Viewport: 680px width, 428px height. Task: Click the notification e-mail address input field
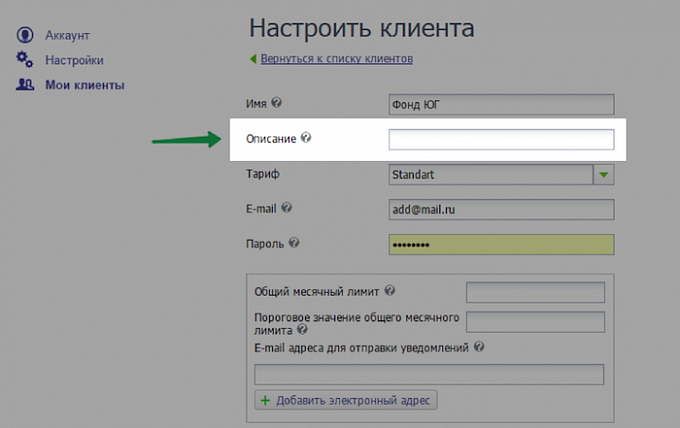tap(429, 374)
